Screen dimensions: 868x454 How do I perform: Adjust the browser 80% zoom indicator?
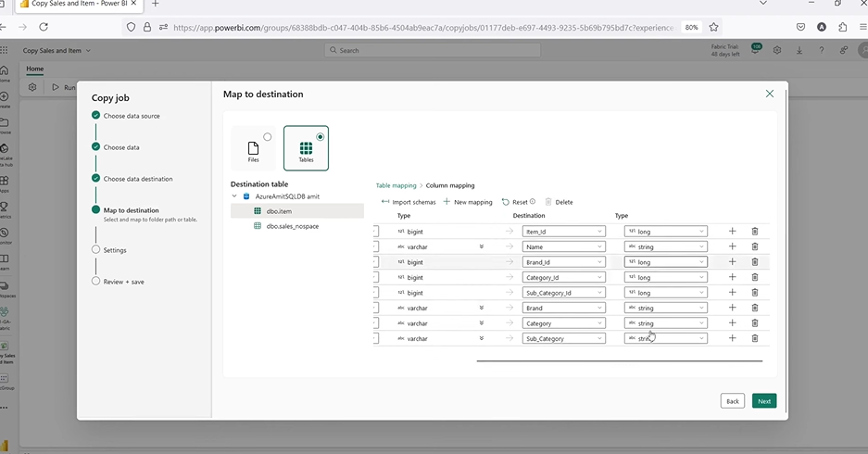(x=691, y=27)
